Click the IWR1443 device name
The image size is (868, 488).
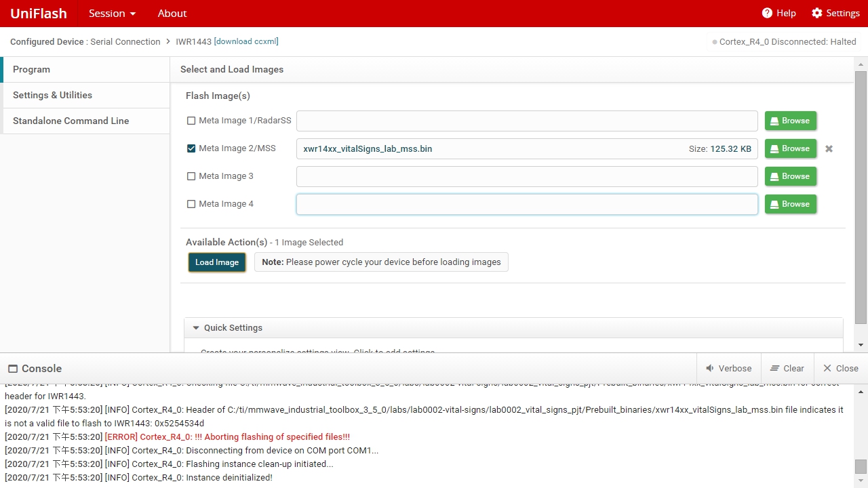[193, 41]
